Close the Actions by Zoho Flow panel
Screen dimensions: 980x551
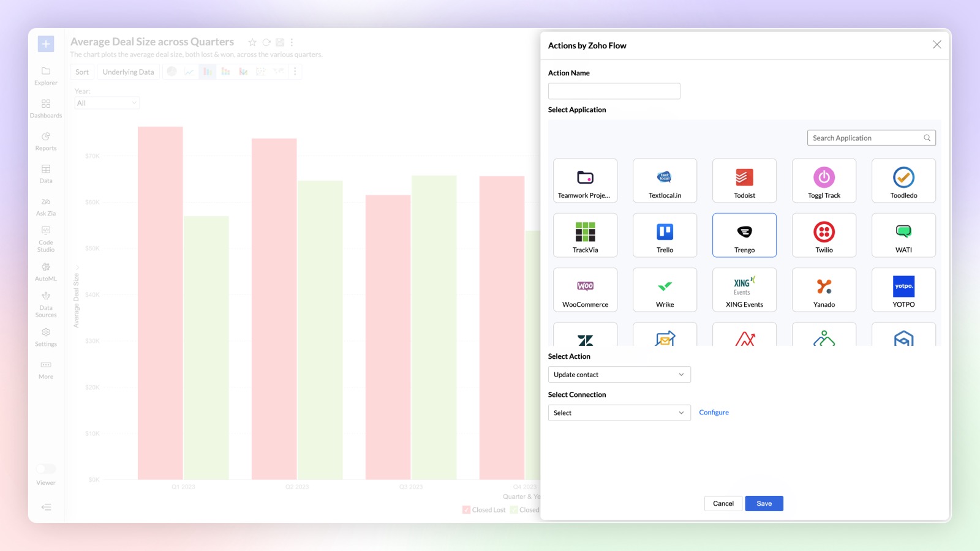click(x=937, y=45)
